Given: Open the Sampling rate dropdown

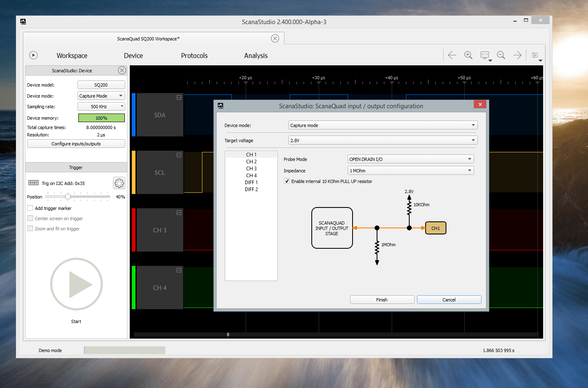Looking at the screenshot, I should point(101,107).
